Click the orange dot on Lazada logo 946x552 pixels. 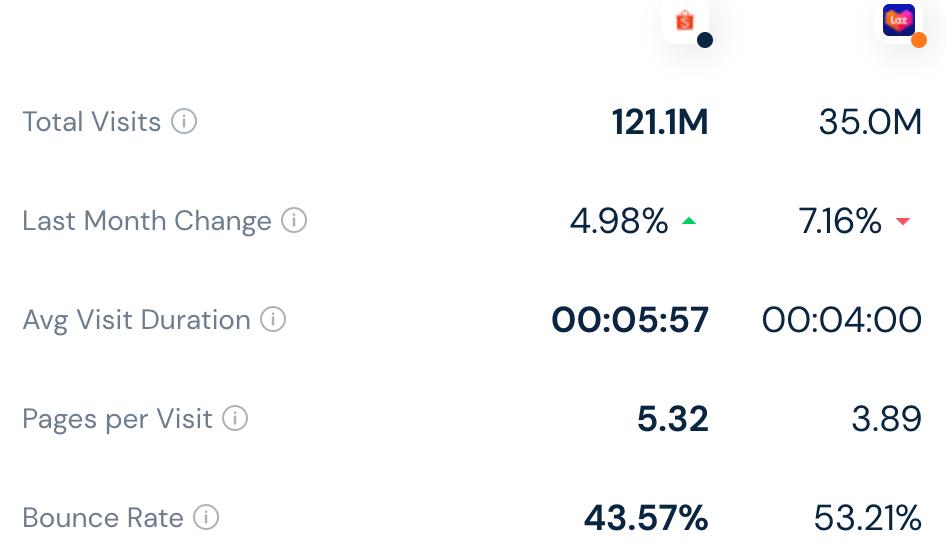(x=919, y=40)
